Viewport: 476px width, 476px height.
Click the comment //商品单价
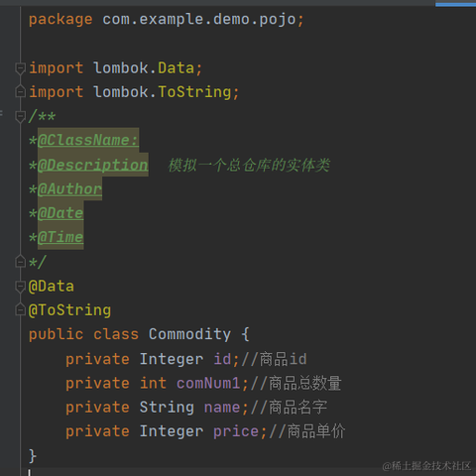click(x=307, y=431)
